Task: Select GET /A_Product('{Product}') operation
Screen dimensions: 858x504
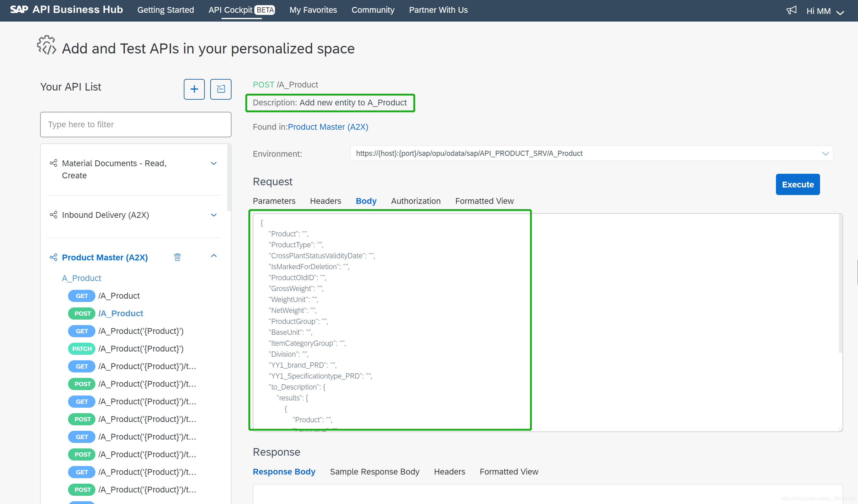Action: [x=126, y=331]
